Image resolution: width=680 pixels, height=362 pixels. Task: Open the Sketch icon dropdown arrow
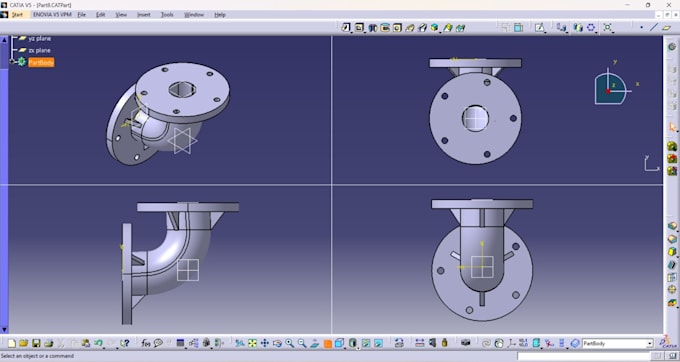(x=545, y=32)
